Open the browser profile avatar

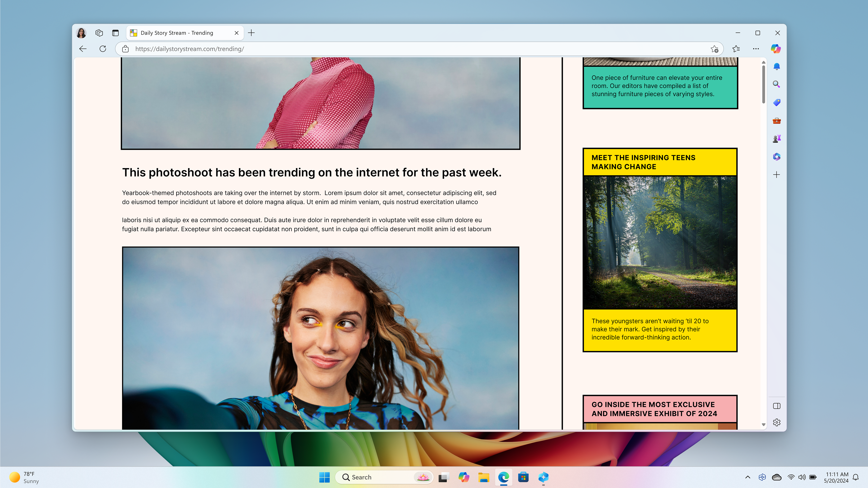tap(81, 33)
